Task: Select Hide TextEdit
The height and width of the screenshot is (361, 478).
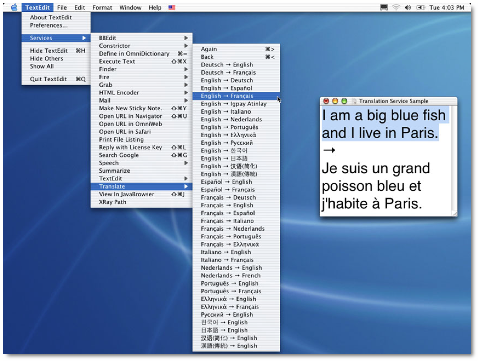Action: tap(56, 51)
